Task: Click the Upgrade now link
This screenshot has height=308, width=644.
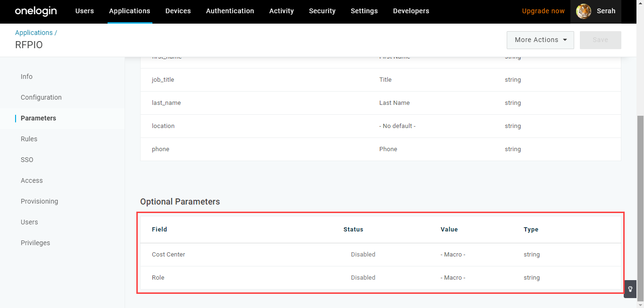Action: pyautogui.click(x=543, y=11)
